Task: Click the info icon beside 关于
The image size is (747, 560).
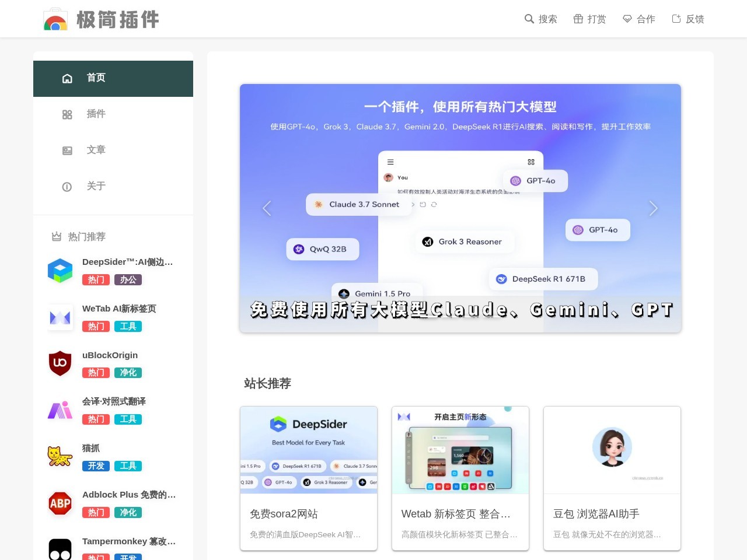Action: (x=67, y=187)
